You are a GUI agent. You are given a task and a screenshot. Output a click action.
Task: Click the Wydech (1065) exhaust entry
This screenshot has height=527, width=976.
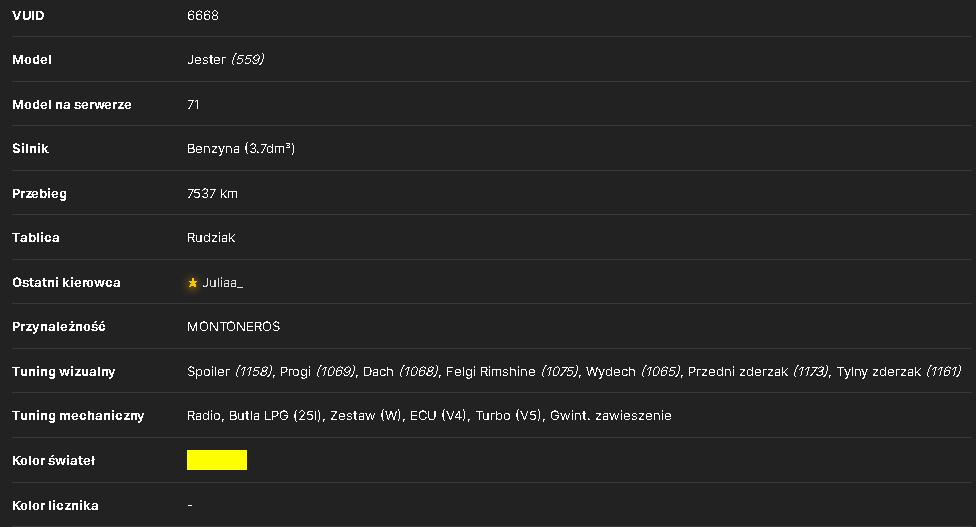tap(633, 371)
